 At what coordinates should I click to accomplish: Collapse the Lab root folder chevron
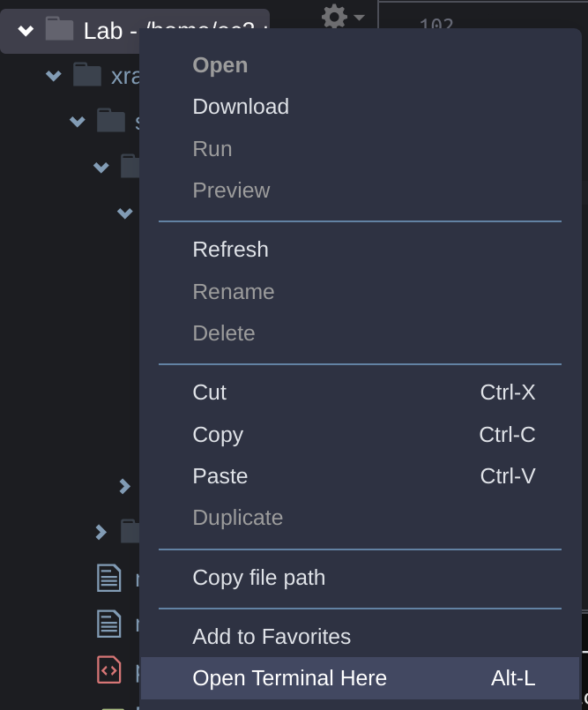25,31
